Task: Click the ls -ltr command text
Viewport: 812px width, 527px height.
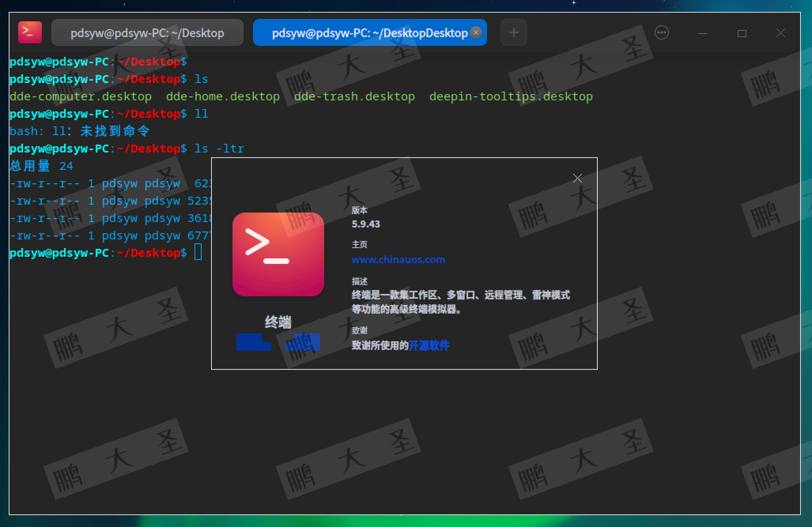Action: [x=219, y=149]
